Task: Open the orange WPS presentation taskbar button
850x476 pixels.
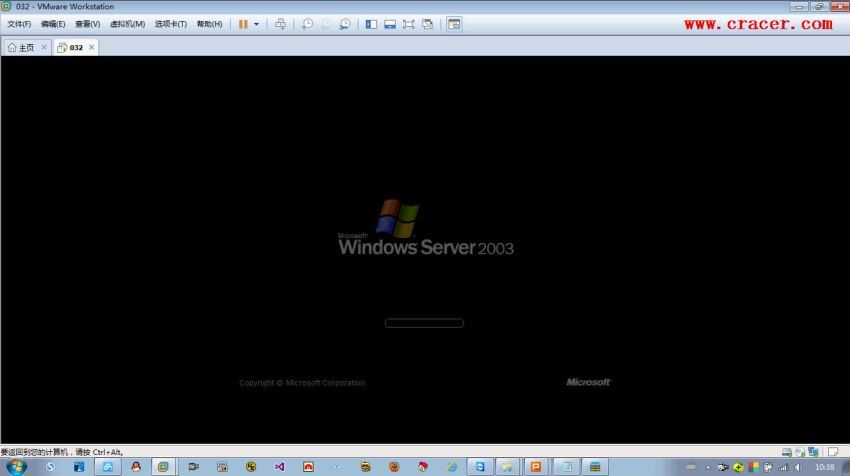Action: 536,467
